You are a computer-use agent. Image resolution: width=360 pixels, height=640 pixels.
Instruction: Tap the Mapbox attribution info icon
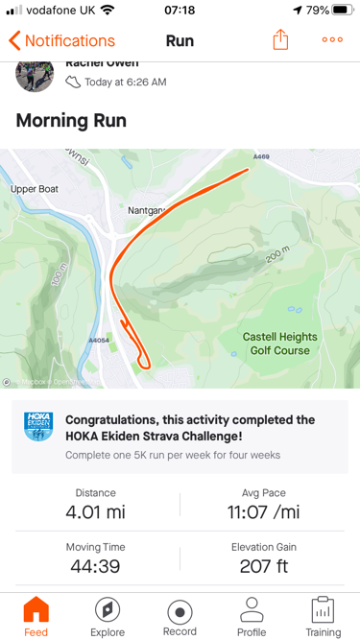pos(7,382)
